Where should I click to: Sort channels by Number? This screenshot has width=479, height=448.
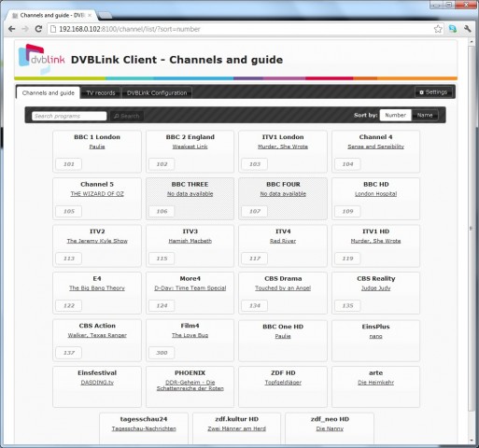point(395,115)
